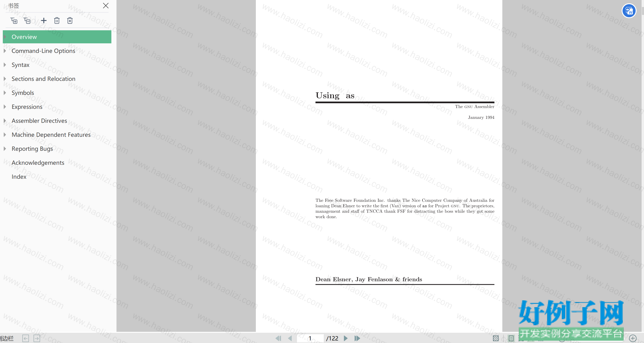The width and height of the screenshot is (644, 343).
Task: Expand the Symbols bookmark arrow
Action: click(5, 93)
